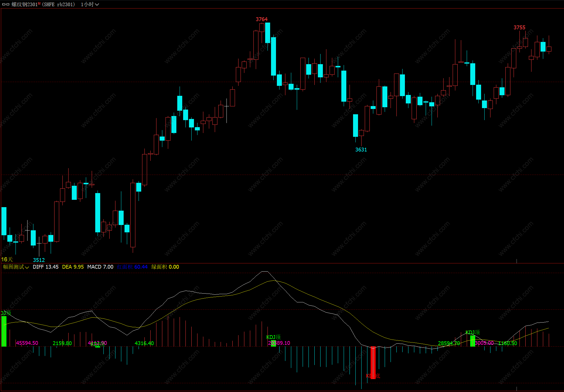Expand the 幅图测试 indicator dropdown
This screenshot has width=564, height=392.
pos(16,267)
